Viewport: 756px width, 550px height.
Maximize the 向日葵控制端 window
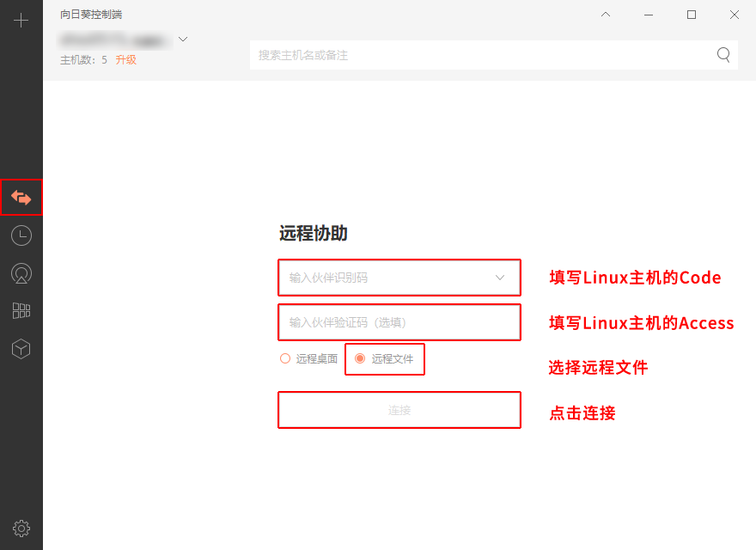point(692,15)
